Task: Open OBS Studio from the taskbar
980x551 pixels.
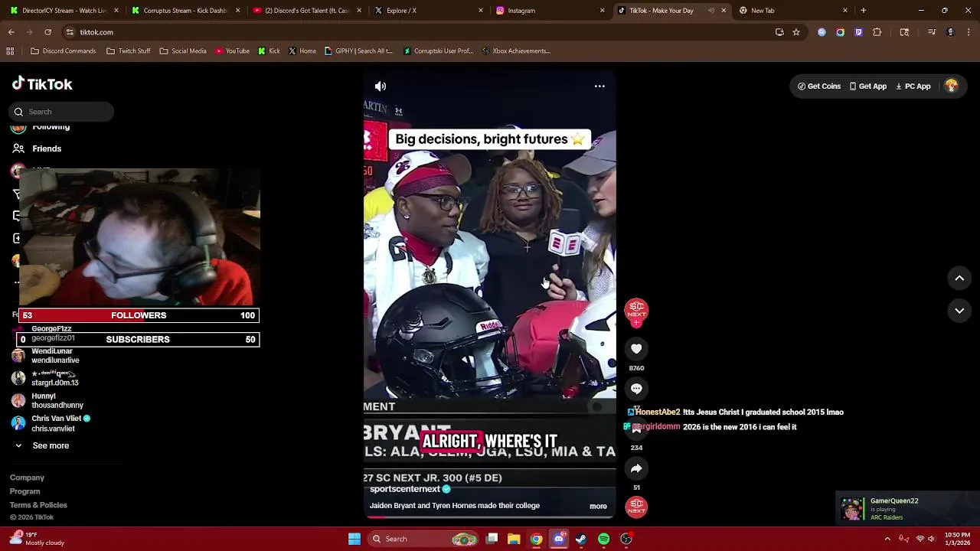Action: [626, 539]
